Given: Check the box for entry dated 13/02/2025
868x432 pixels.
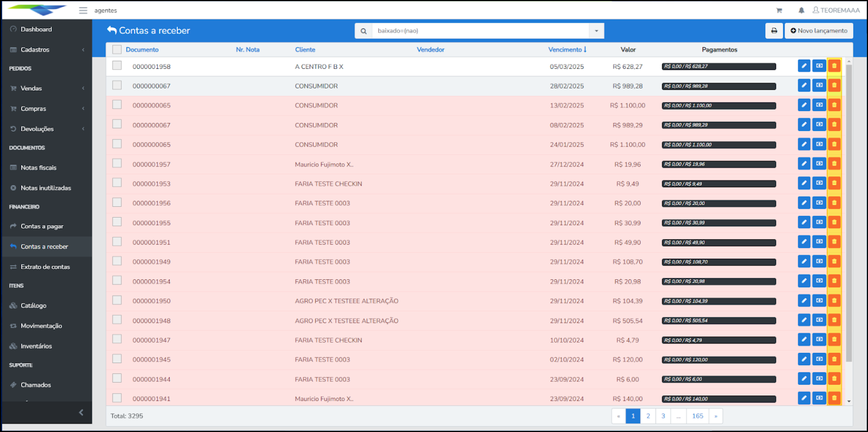Looking at the screenshot, I should (x=117, y=104).
